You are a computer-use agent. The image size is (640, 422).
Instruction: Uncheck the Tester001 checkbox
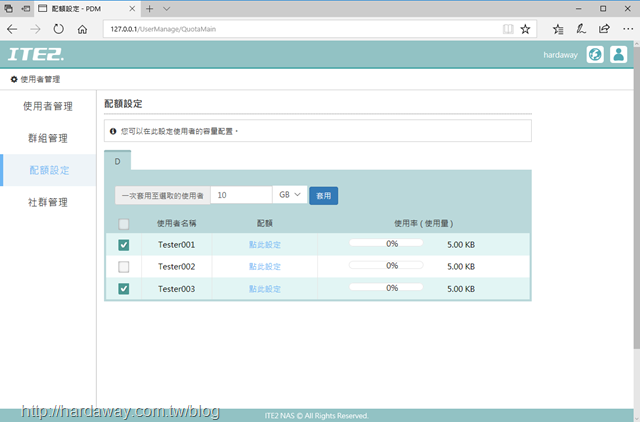(124, 245)
